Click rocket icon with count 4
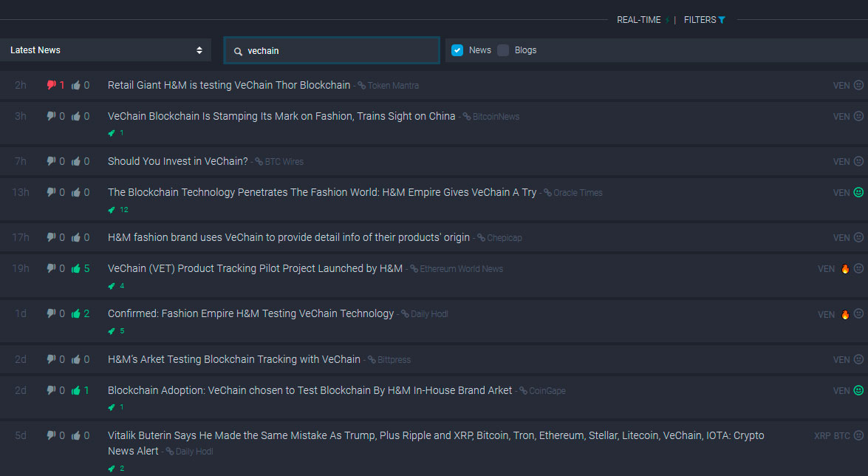 pyautogui.click(x=112, y=286)
